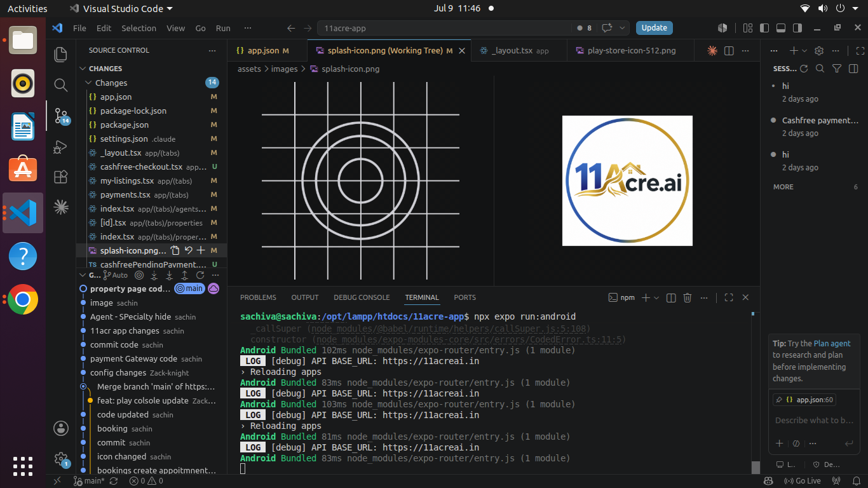Open the Accounts menu icon

coord(61,428)
